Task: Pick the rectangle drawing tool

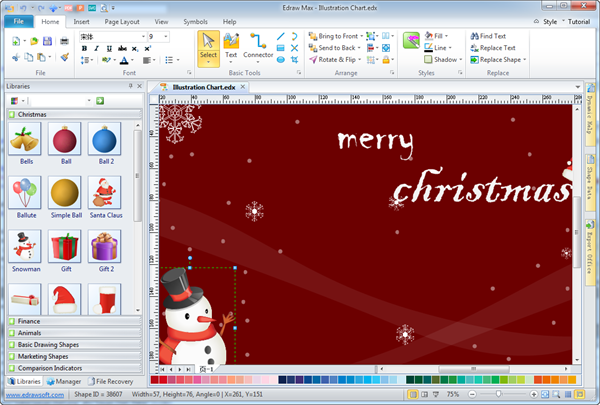Action: click(280, 48)
